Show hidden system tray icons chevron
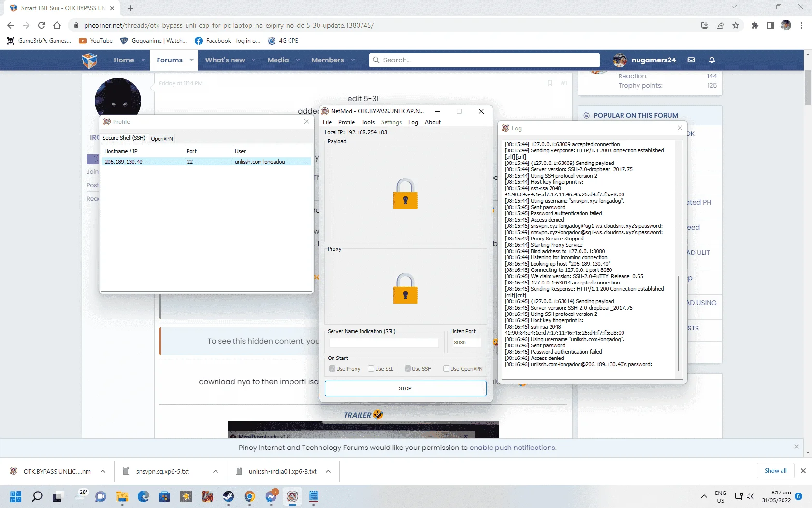 tap(704, 496)
